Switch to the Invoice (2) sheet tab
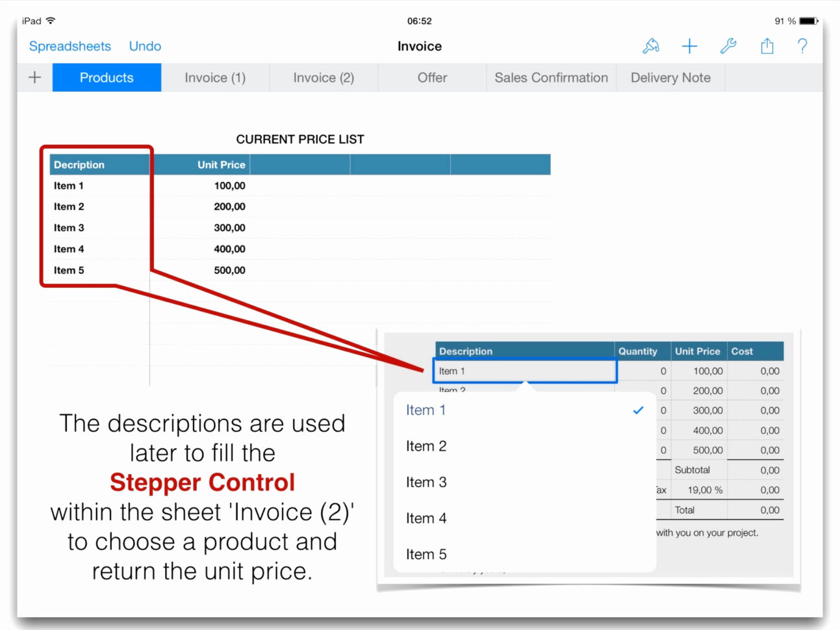Viewport: 840px width, 630px height. click(323, 77)
